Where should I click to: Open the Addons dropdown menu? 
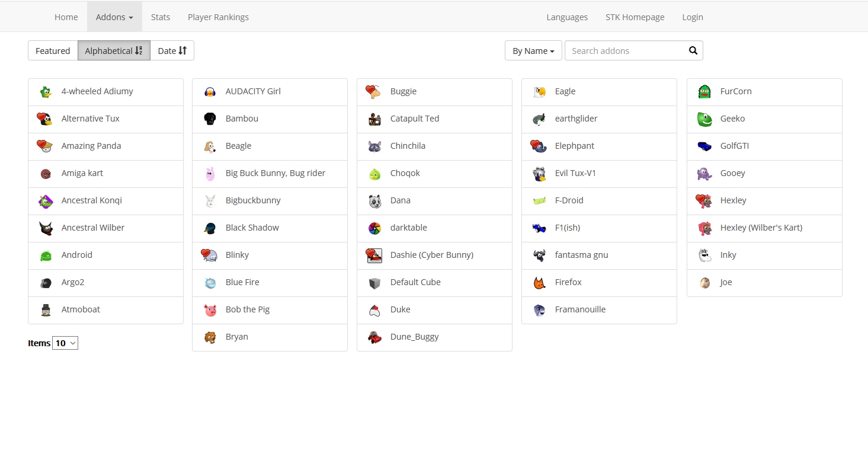click(x=114, y=17)
